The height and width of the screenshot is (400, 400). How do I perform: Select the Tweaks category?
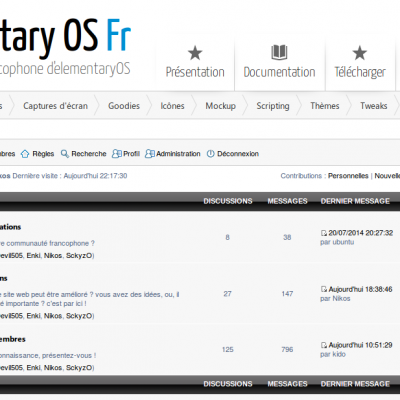374,106
